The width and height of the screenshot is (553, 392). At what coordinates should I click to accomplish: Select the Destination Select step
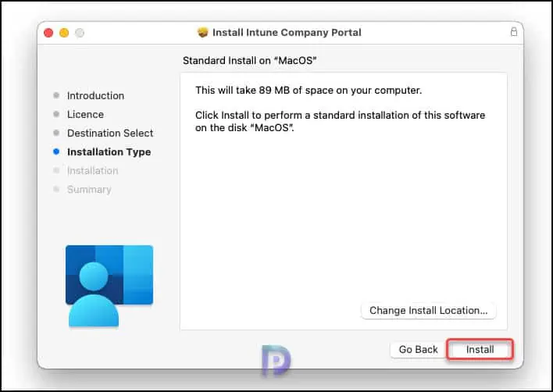coord(110,133)
